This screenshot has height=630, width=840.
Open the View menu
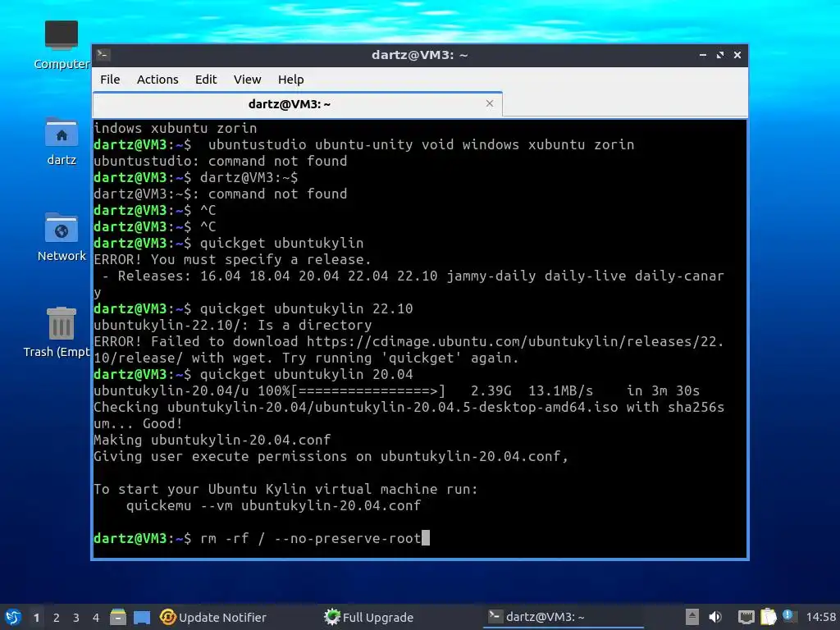coord(247,80)
